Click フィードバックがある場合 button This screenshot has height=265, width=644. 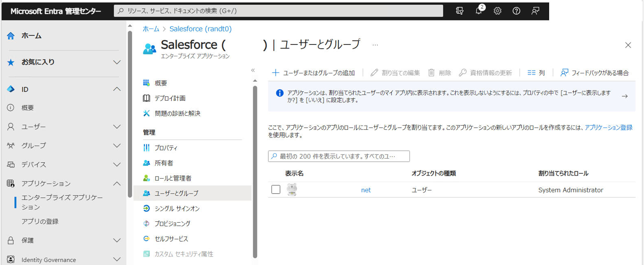[x=595, y=73]
